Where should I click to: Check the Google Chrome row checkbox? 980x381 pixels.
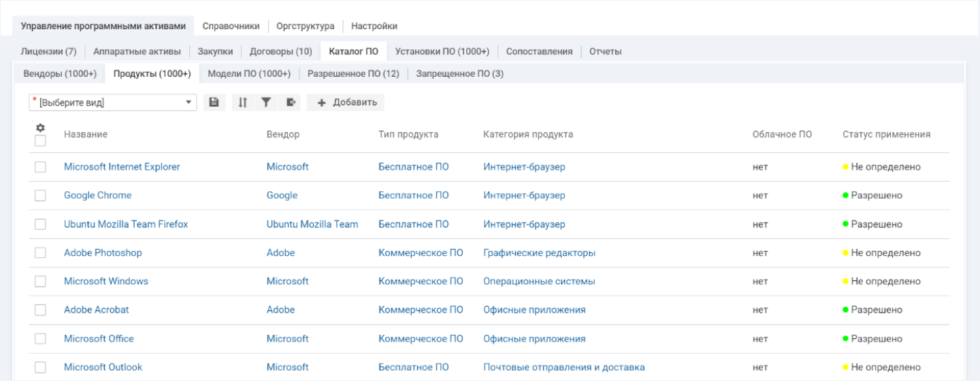(40, 196)
